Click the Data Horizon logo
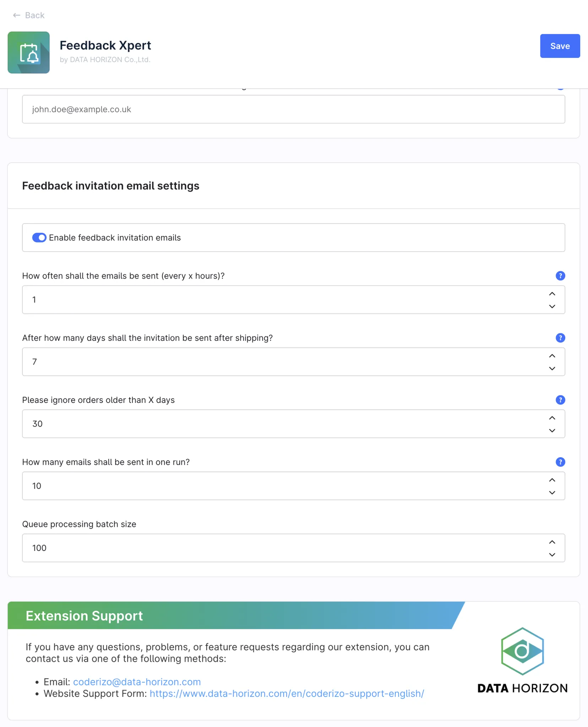588x727 pixels. (522, 660)
